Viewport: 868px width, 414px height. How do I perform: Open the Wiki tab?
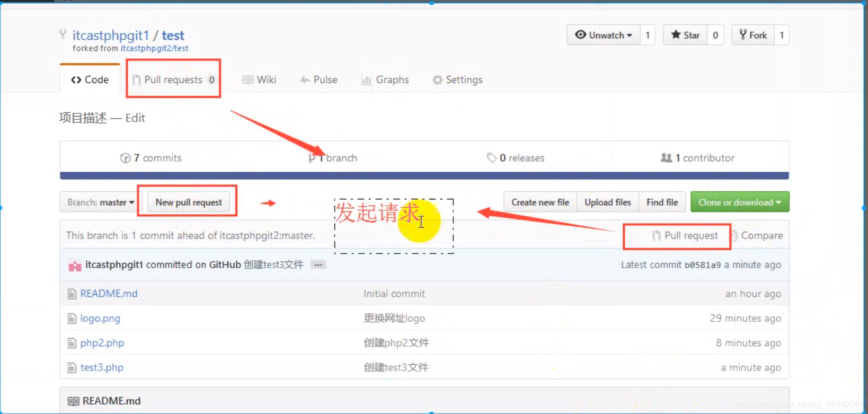[259, 80]
